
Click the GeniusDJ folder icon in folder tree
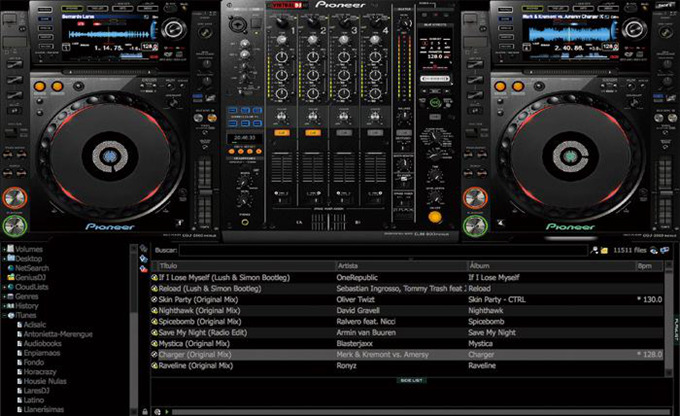click(11, 278)
